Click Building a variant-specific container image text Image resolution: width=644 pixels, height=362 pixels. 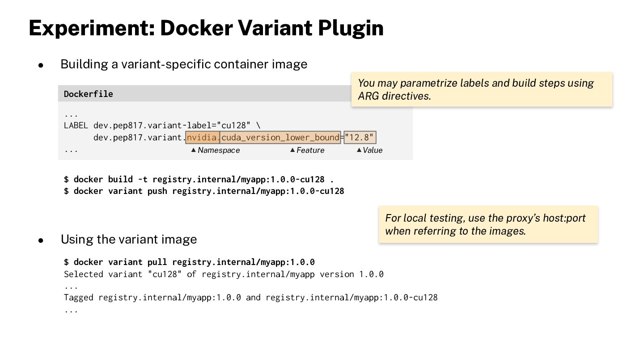point(184,64)
